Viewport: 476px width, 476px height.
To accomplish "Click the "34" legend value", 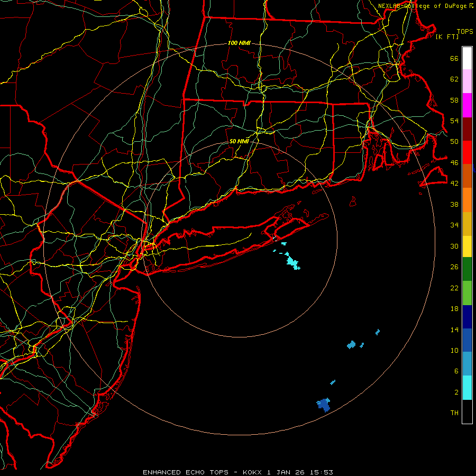I will coord(454,225).
